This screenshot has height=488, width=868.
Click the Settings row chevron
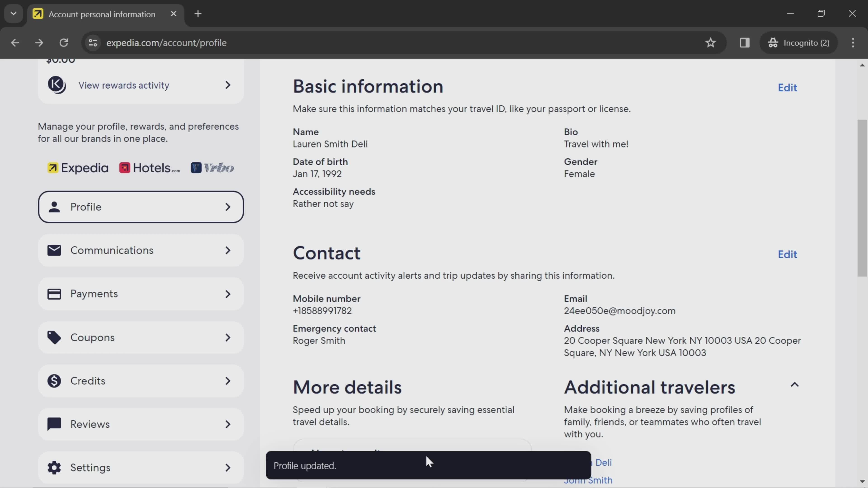coord(228,468)
